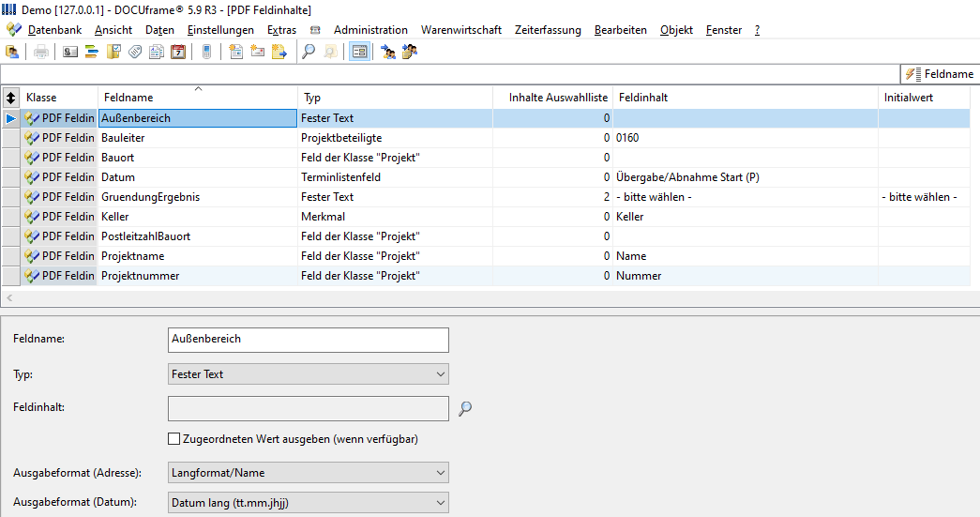Open the Datenbank menu

[55, 30]
